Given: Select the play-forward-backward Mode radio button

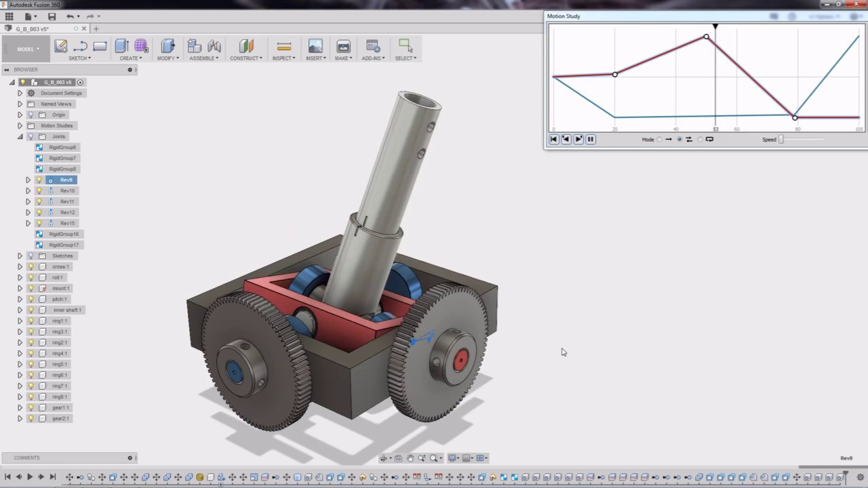Looking at the screenshot, I should (679, 140).
